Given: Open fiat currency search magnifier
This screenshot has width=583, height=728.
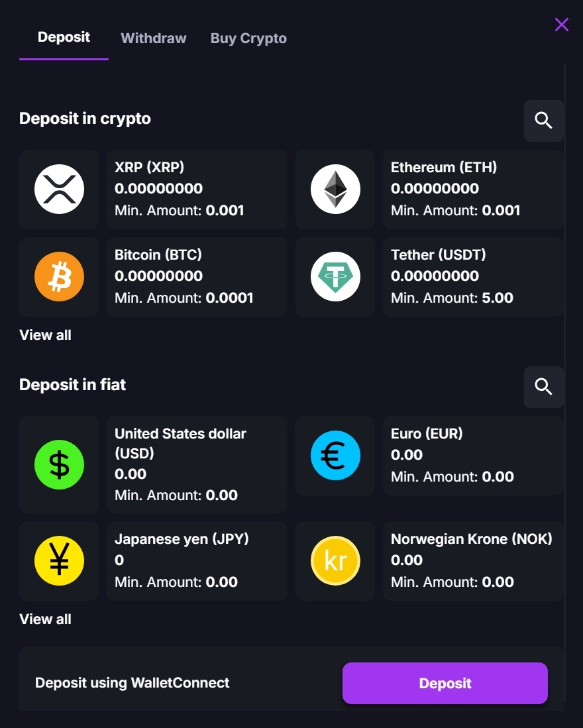Looking at the screenshot, I should tap(543, 387).
